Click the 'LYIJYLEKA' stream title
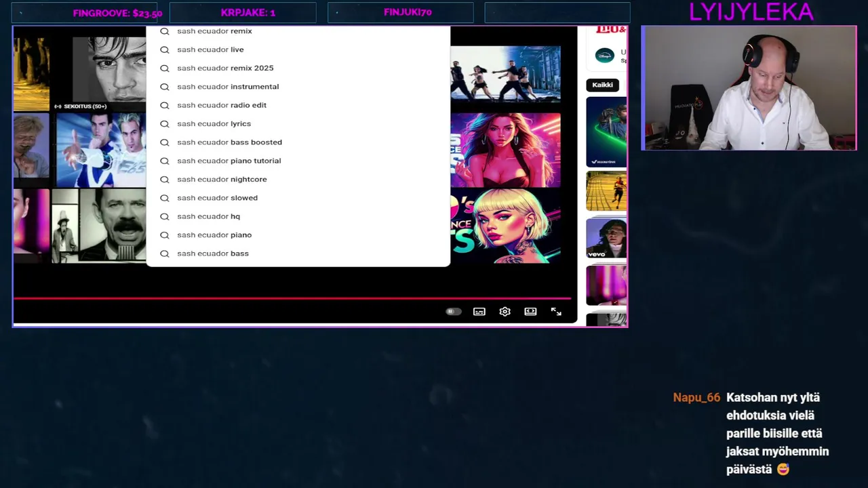 pos(751,12)
